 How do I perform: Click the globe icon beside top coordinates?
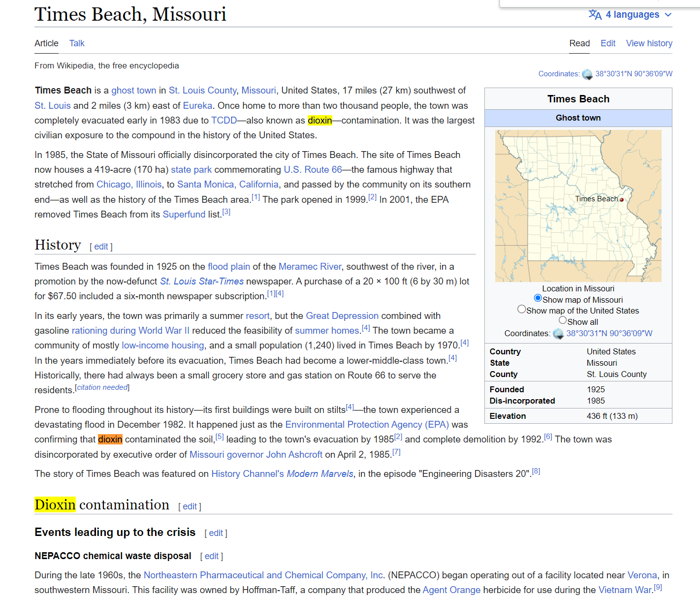tap(587, 74)
